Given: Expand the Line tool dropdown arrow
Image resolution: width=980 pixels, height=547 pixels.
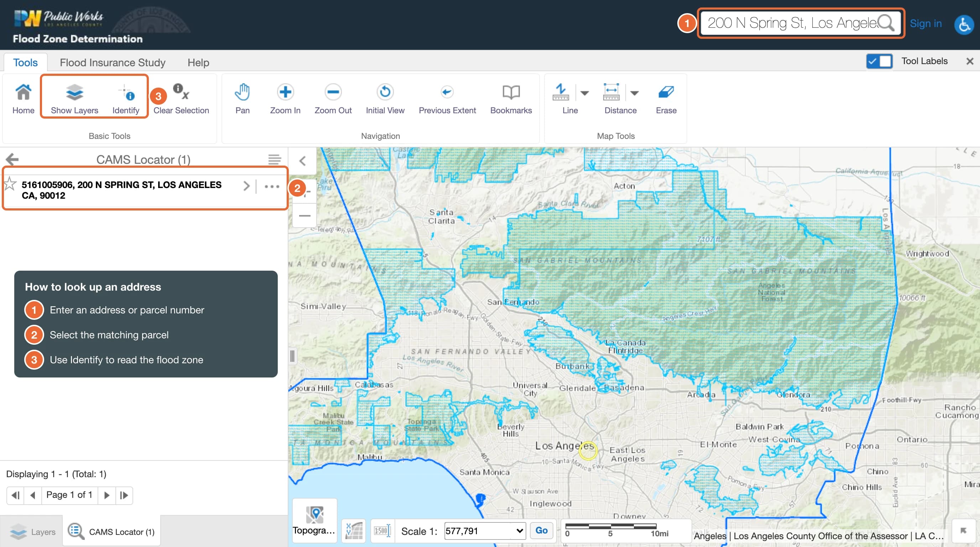Looking at the screenshot, I should point(585,93).
